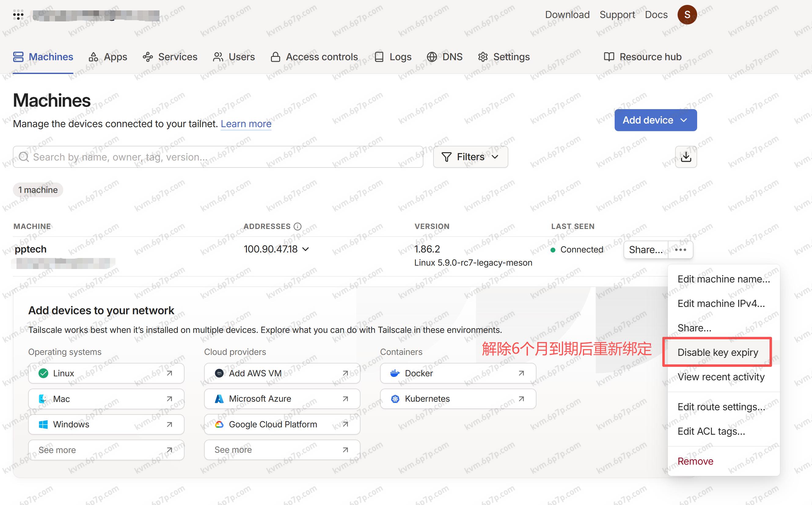Open Docker container link

point(458,373)
